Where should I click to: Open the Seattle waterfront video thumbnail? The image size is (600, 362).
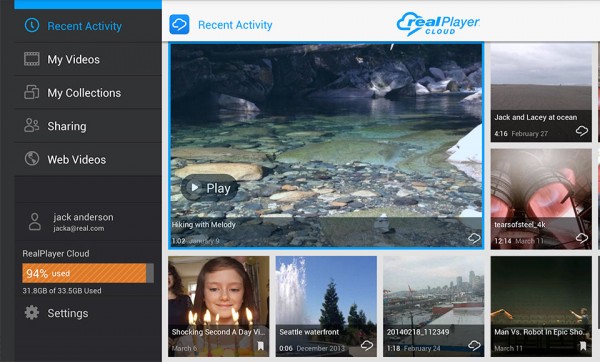pyautogui.click(x=326, y=306)
